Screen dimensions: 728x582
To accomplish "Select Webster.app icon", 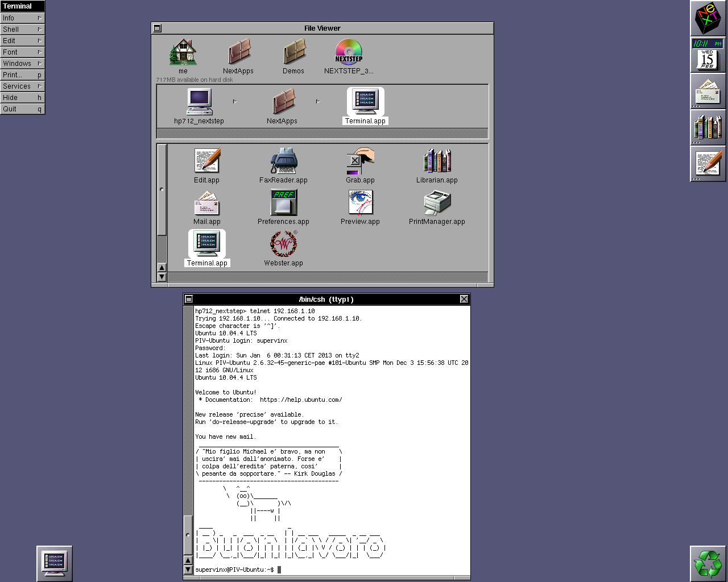I will 283,244.
